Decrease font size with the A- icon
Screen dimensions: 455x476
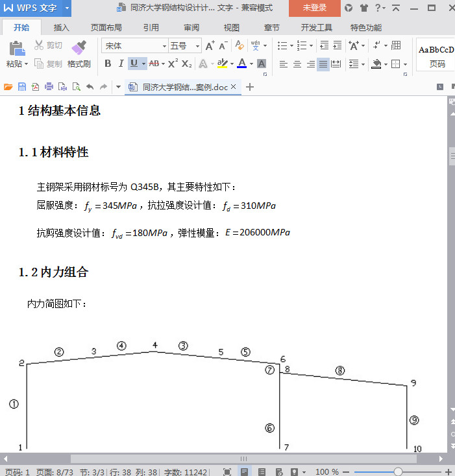click(223, 46)
